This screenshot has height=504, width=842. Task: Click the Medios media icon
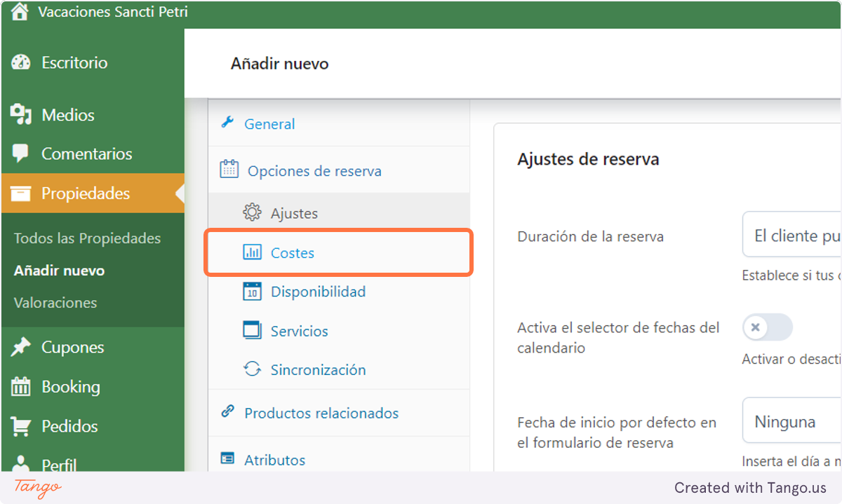(21, 115)
